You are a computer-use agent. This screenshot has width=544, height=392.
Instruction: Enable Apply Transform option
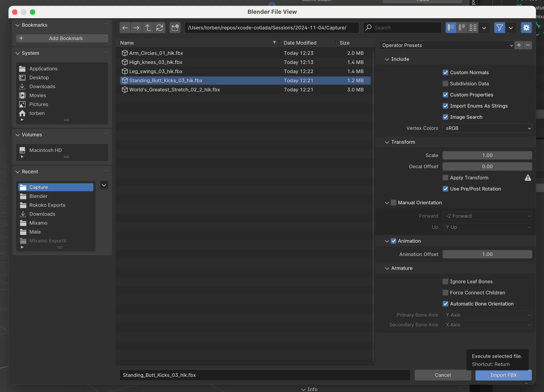(x=445, y=177)
